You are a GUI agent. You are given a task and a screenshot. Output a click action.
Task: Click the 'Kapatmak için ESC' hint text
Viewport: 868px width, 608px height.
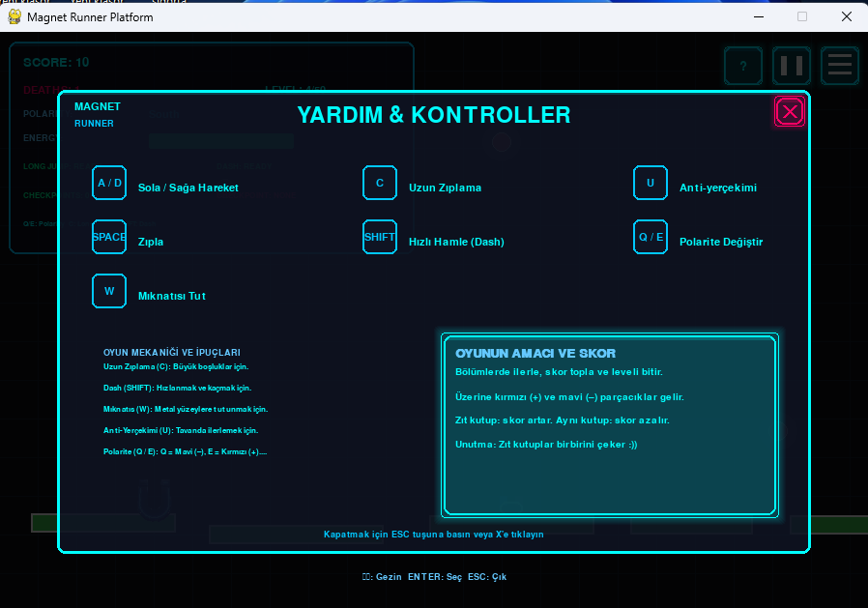[x=433, y=535]
